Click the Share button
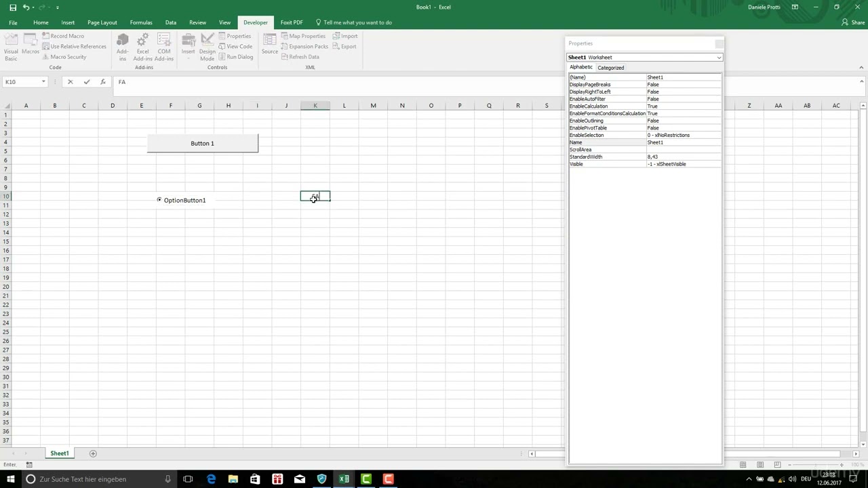868x488 pixels. click(852, 22)
